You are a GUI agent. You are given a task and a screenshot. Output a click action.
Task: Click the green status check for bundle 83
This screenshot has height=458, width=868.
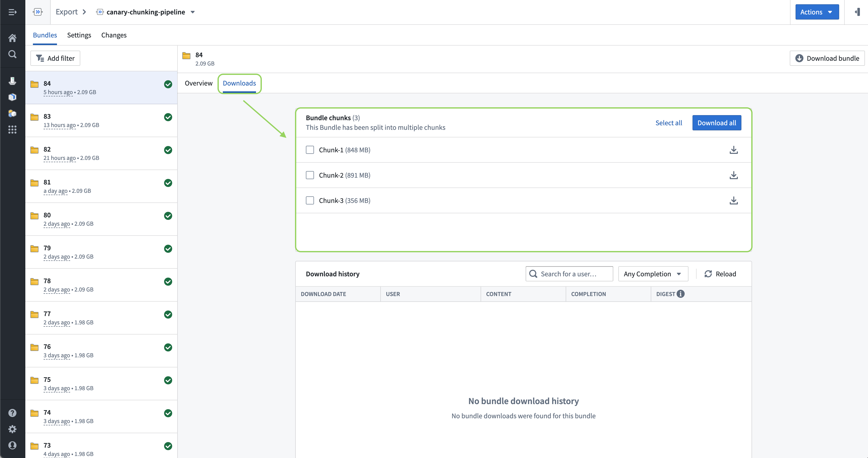pos(168,117)
